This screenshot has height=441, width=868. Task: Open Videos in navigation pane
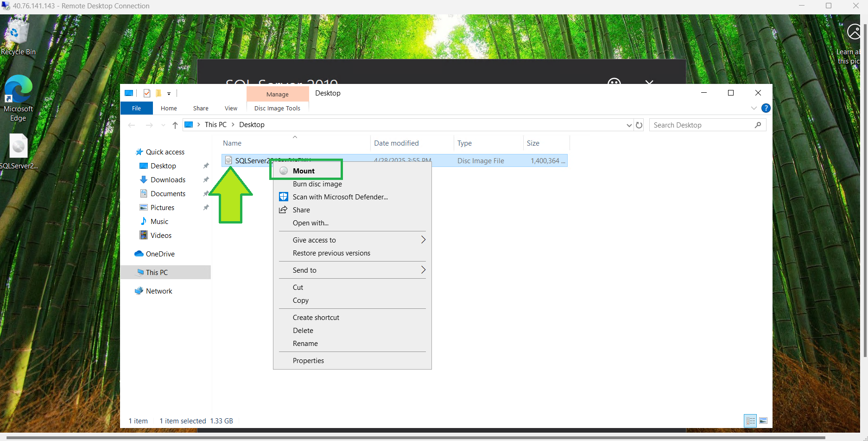(x=161, y=236)
